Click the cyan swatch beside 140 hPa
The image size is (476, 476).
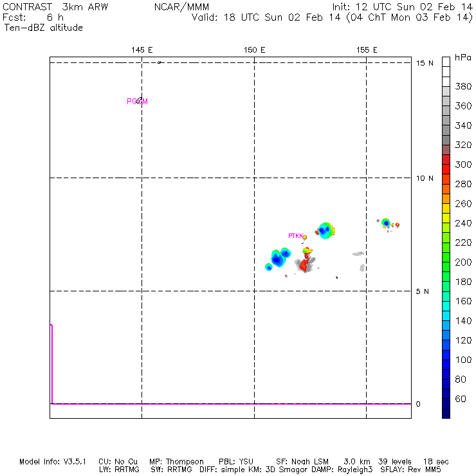(446, 316)
